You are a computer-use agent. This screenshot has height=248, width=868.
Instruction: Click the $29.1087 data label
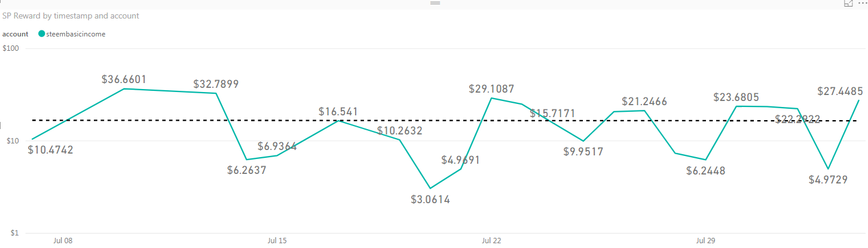491,89
